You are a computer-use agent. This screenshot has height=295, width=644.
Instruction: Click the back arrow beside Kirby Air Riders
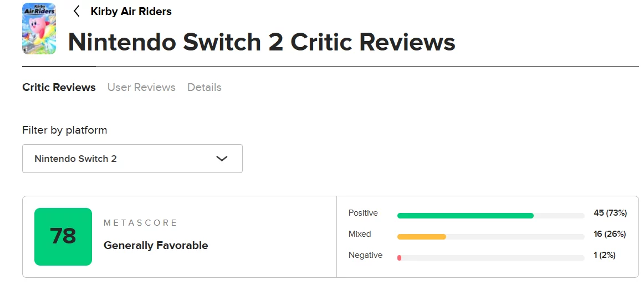(x=76, y=11)
